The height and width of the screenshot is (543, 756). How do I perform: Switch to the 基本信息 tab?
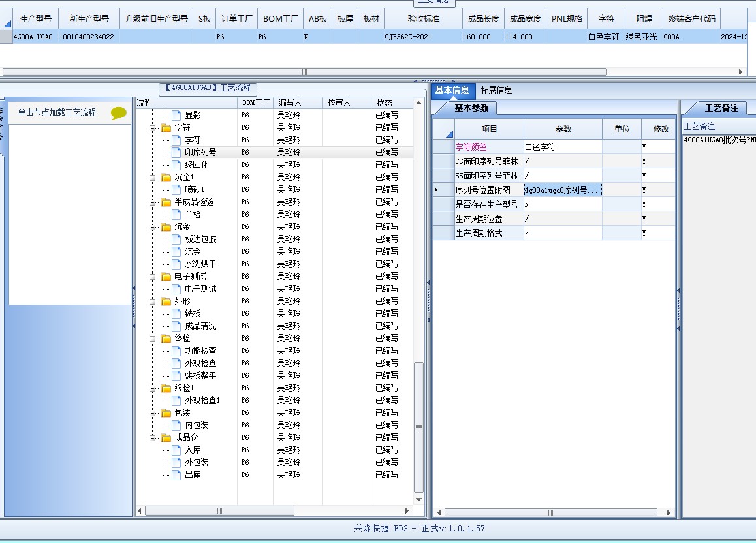point(452,91)
